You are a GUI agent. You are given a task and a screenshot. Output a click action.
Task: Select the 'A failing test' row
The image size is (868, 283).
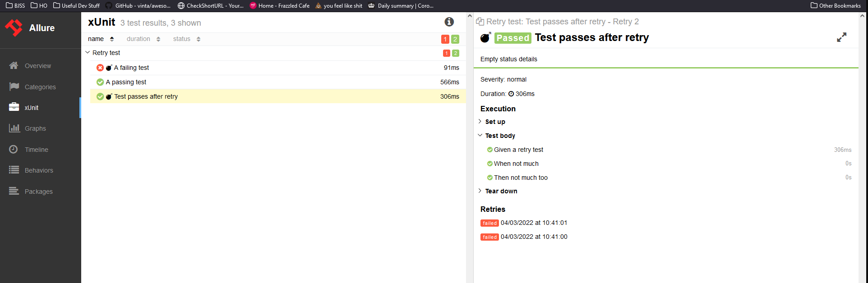coord(278,68)
